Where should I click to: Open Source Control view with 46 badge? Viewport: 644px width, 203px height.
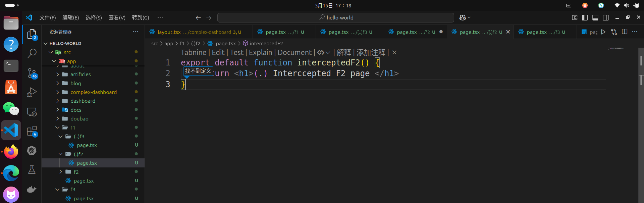pyautogui.click(x=32, y=73)
